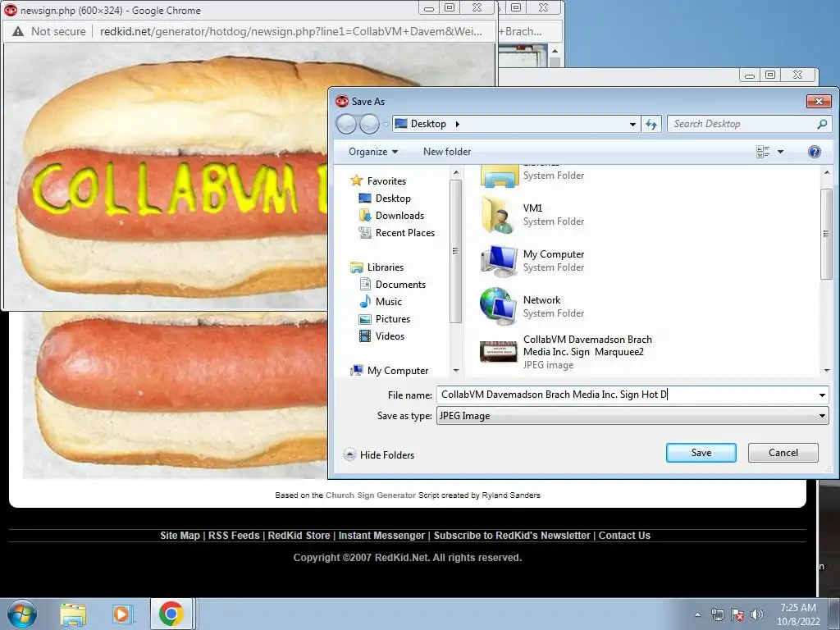Open Windows Explorer from the taskbar
The height and width of the screenshot is (630, 840).
(x=73, y=614)
